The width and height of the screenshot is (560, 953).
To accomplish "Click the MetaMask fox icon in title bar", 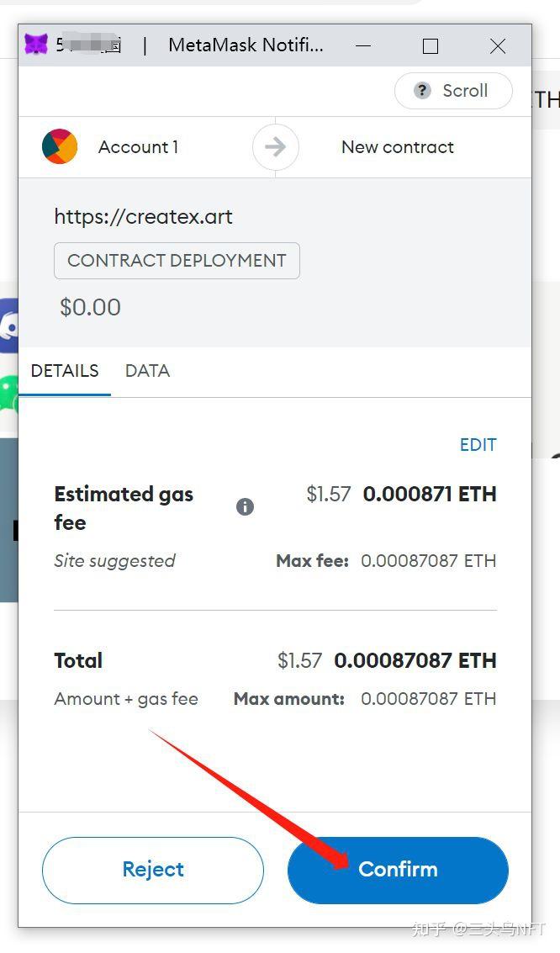I will 36,45.
